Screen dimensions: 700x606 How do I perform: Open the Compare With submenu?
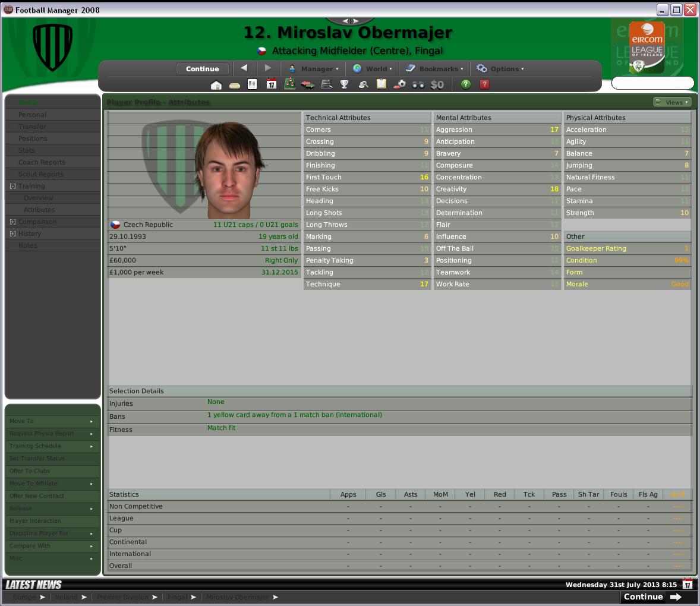[52, 546]
